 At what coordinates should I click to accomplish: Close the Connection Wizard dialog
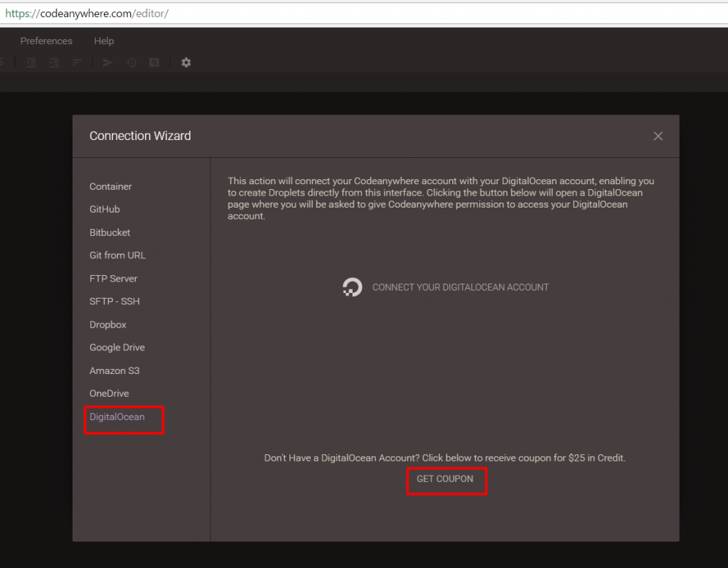pos(658,136)
